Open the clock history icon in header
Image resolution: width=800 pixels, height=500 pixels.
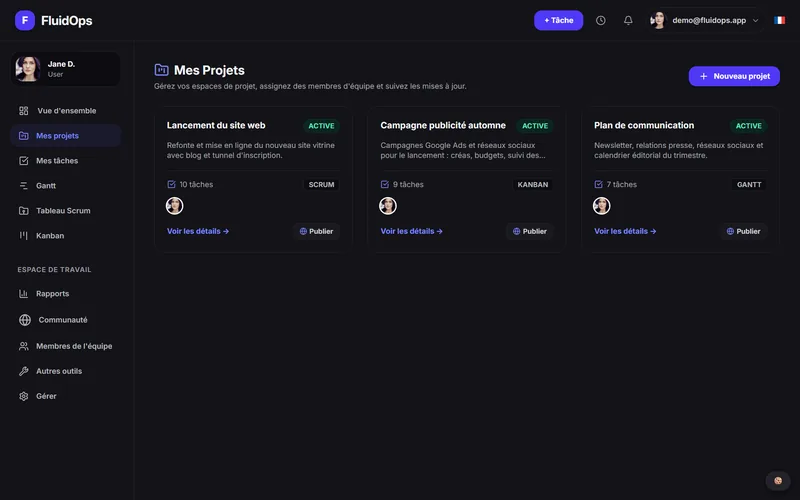[x=601, y=20]
